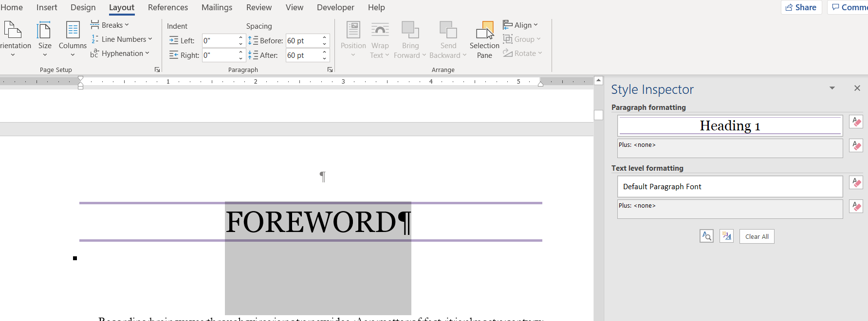Expand the Align objects dropdown

[520, 25]
